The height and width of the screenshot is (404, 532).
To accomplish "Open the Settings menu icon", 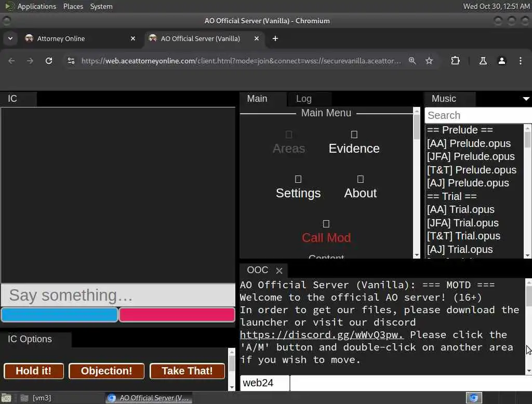I will 298,179.
